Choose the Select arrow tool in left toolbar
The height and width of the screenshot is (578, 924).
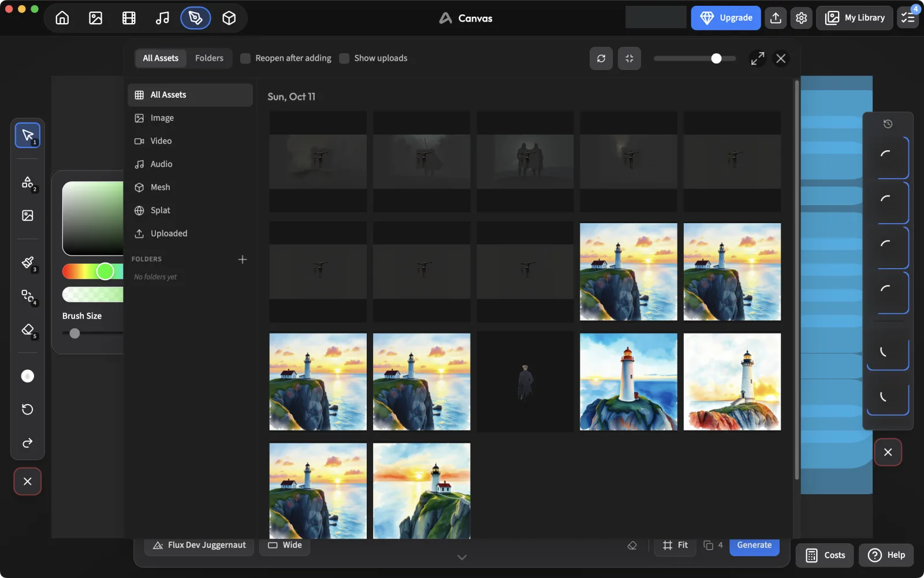coord(28,135)
